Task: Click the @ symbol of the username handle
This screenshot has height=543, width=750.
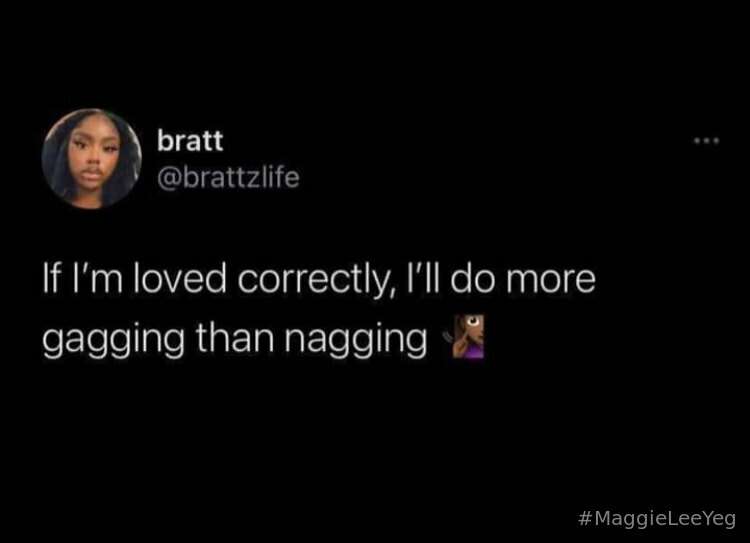Action: pos(167,178)
